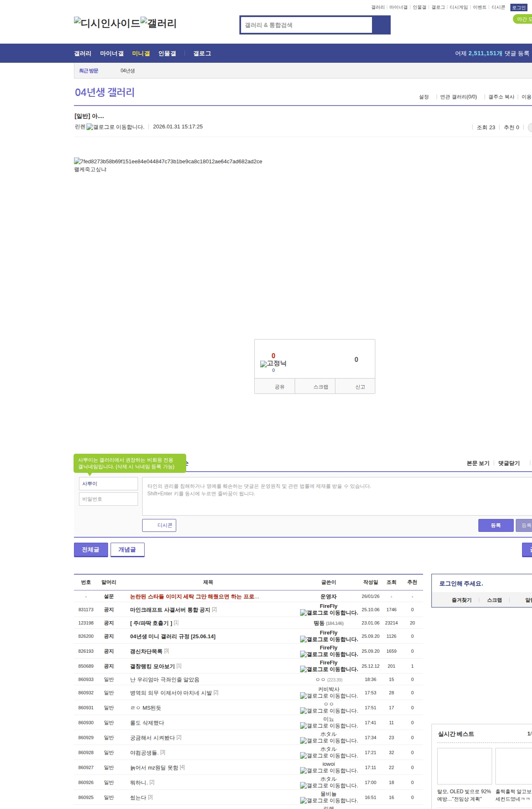Open the 설정 settings dropdown
This screenshot has width=532, height=809.
424,97
